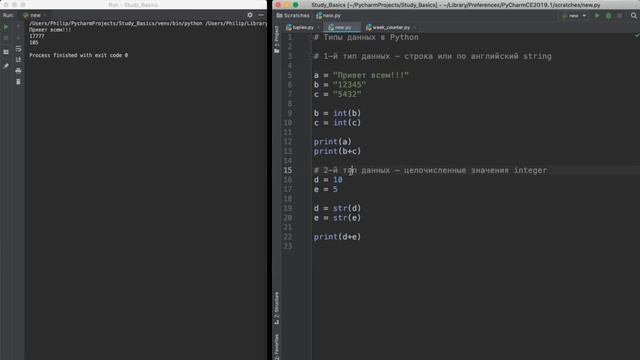Click the word 'integer' on line 15

pyautogui.click(x=530, y=170)
